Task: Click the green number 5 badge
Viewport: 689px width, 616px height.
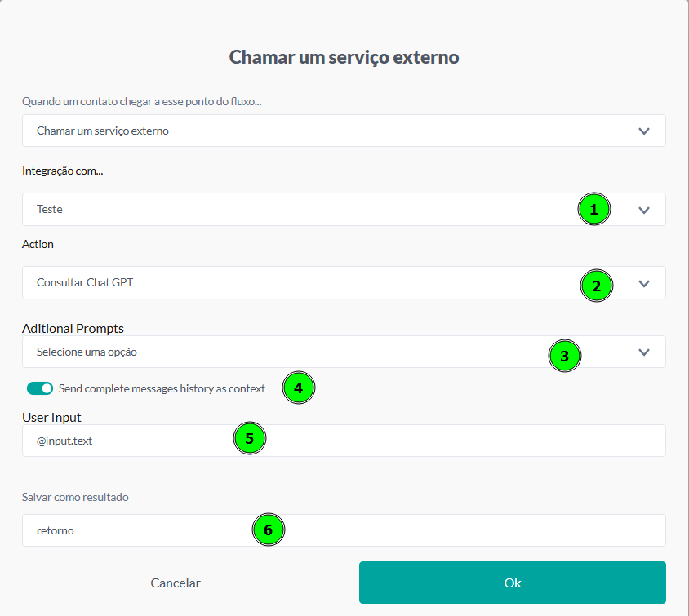Action: pyautogui.click(x=250, y=439)
